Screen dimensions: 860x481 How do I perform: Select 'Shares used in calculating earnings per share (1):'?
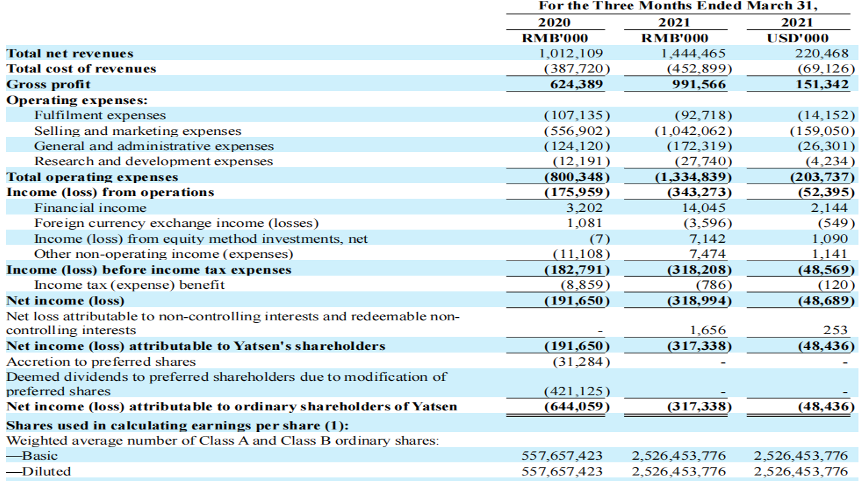(177, 426)
